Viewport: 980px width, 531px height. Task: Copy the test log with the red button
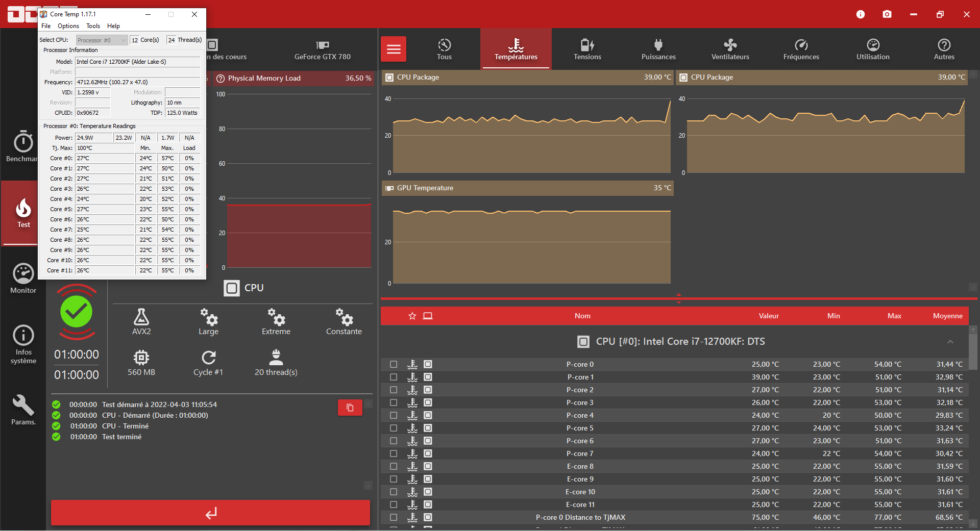pos(350,408)
